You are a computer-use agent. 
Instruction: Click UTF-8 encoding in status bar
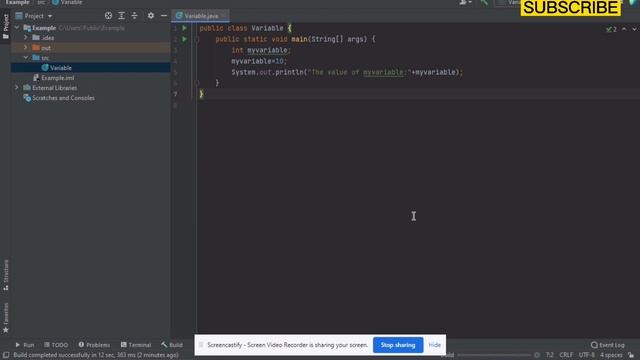coord(587,355)
